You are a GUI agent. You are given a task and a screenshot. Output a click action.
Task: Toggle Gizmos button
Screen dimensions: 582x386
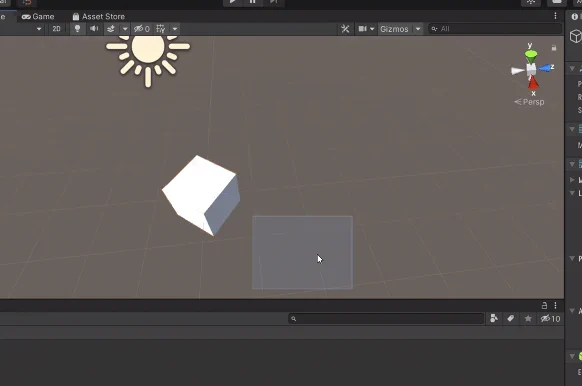pos(394,29)
